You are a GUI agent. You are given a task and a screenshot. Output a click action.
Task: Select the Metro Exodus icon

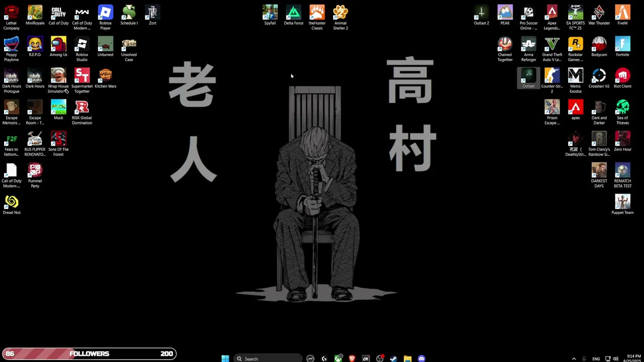click(576, 81)
